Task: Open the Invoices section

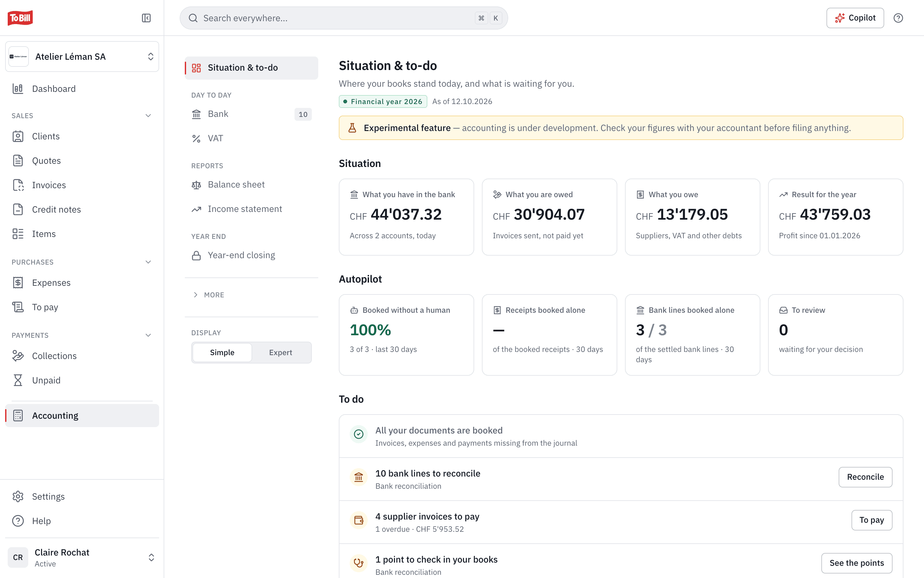Action: pos(82,185)
